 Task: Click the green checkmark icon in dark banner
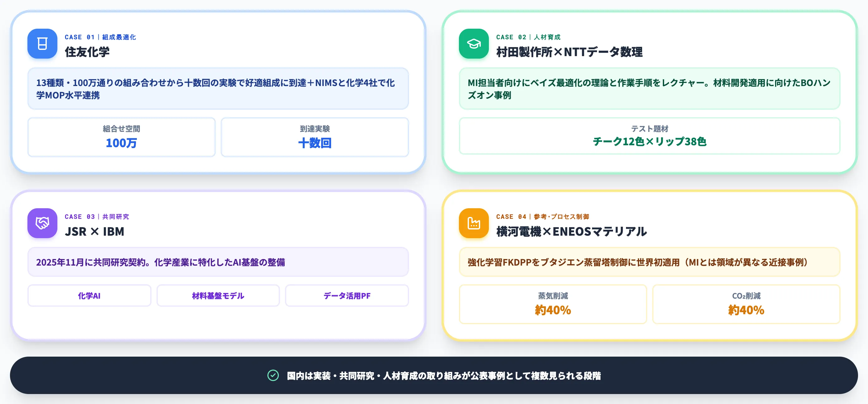coord(273,375)
